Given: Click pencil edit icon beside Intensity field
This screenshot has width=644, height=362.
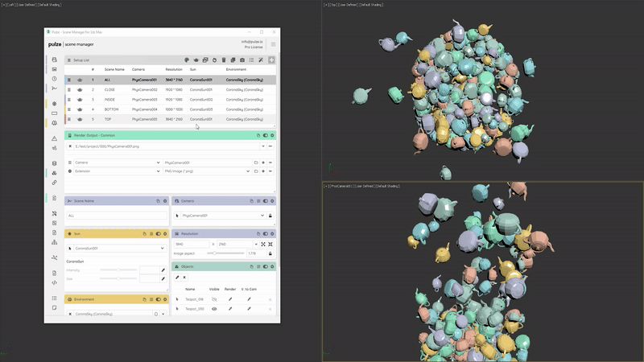Looking at the screenshot, I should coord(163,270).
